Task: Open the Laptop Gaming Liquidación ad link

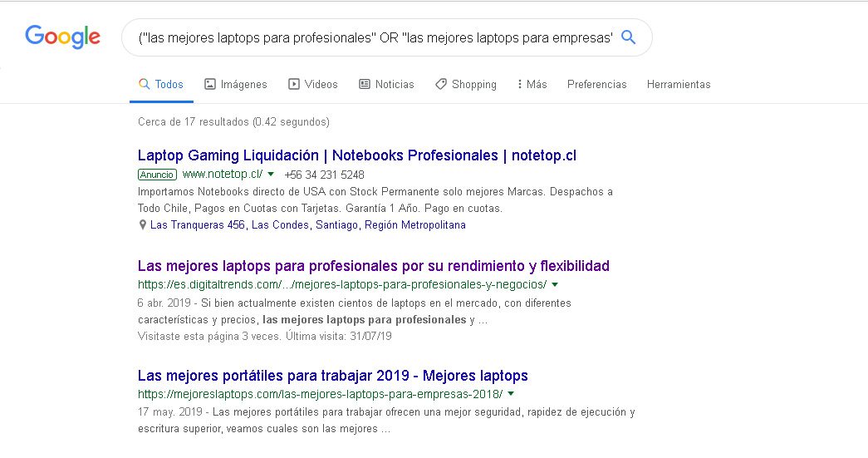Action: coord(356,155)
